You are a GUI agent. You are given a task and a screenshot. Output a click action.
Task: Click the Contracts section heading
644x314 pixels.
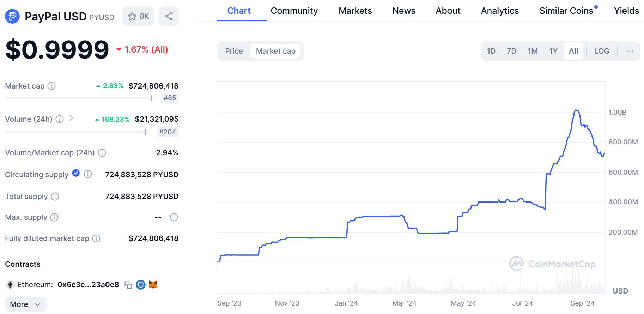(x=23, y=264)
